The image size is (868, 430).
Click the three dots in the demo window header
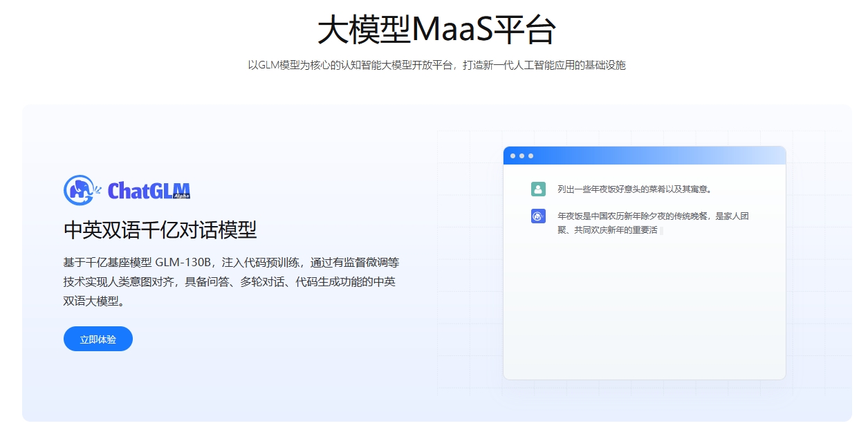(521, 156)
